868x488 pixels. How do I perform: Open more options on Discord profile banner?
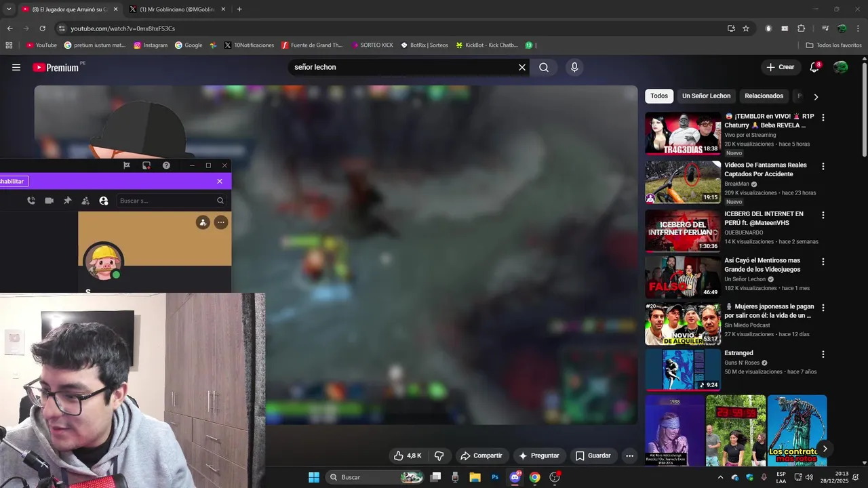click(x=220, y=222)
